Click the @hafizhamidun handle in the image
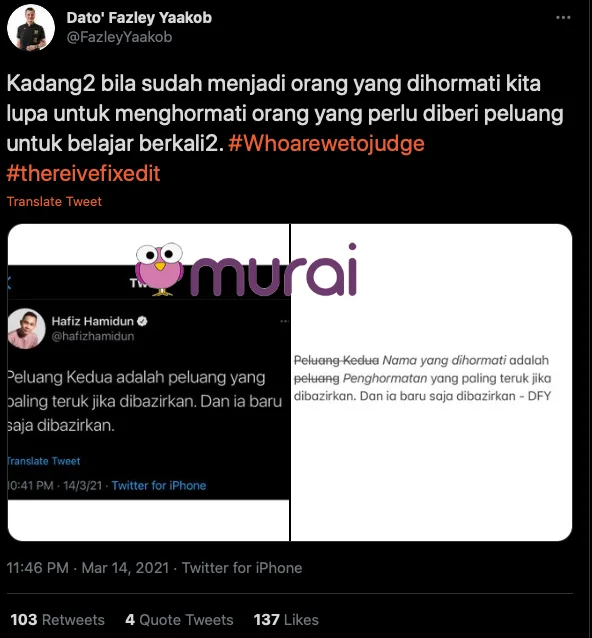The width and height of the screenshot is (592, 638). 93,336
